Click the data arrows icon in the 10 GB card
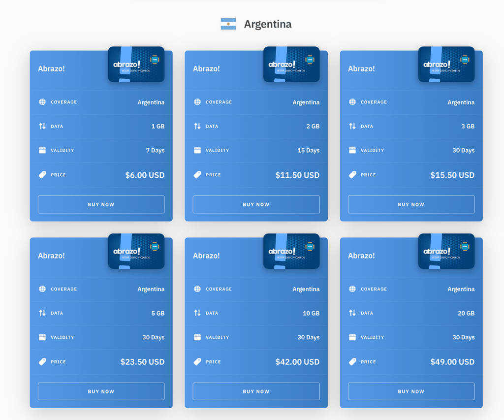This screenshot has width=504, height=420. [x=197, y=313]
